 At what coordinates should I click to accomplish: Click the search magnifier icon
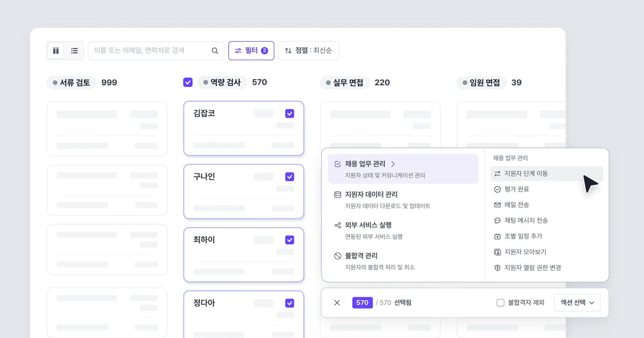tap(215, 50)
